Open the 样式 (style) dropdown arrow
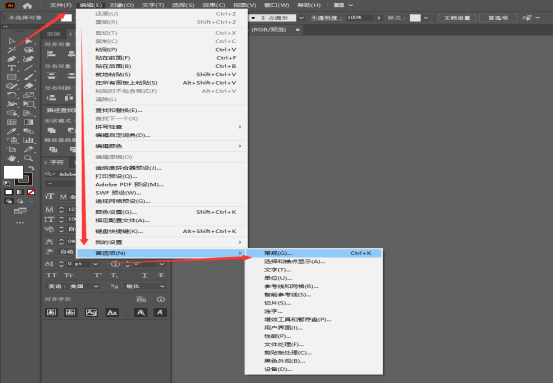 (x=426, y=18)
